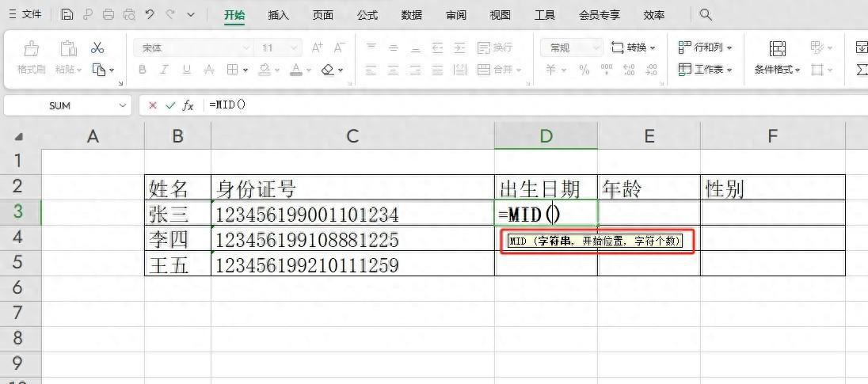Click the Strikethrough icon
The image size is (868, 384).
[x=209, y=70]
